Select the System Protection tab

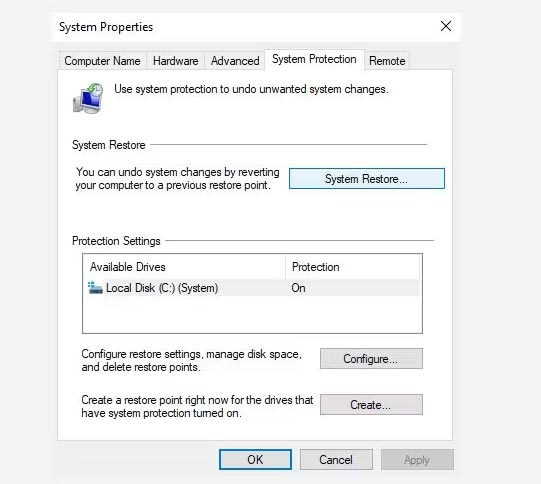(314, 59)
